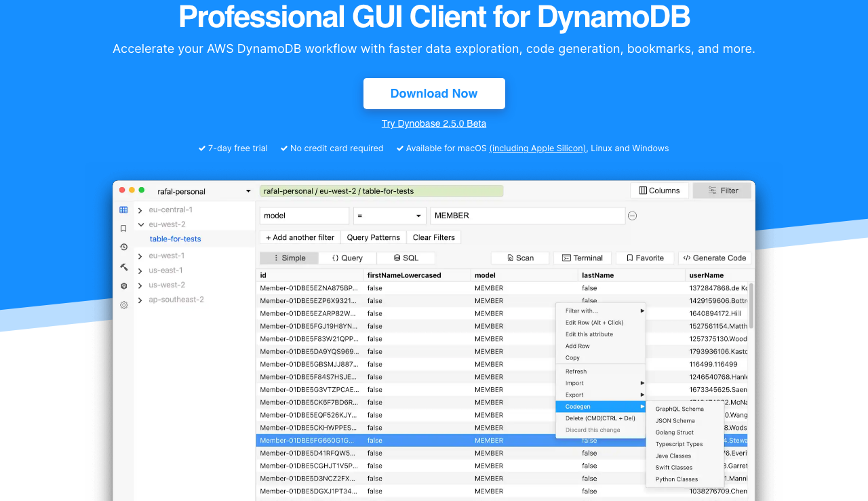This screenshot has height=501, width=868.
Task: Click the Scan button
Action: 520,258
